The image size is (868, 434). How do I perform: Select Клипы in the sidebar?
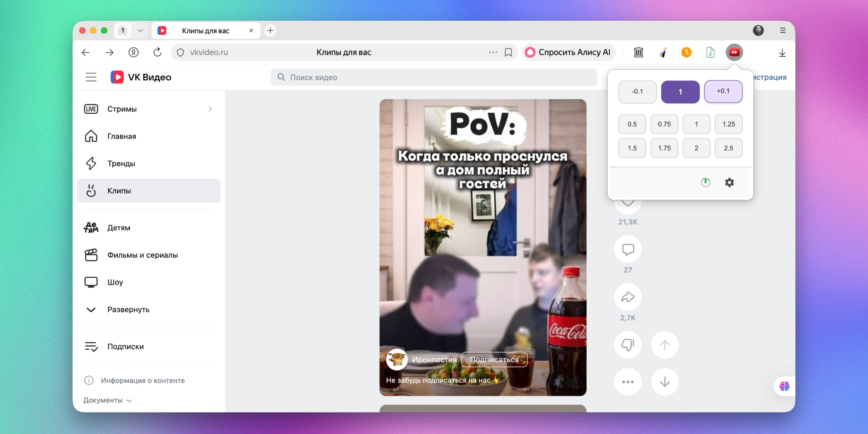coord(149,191)
